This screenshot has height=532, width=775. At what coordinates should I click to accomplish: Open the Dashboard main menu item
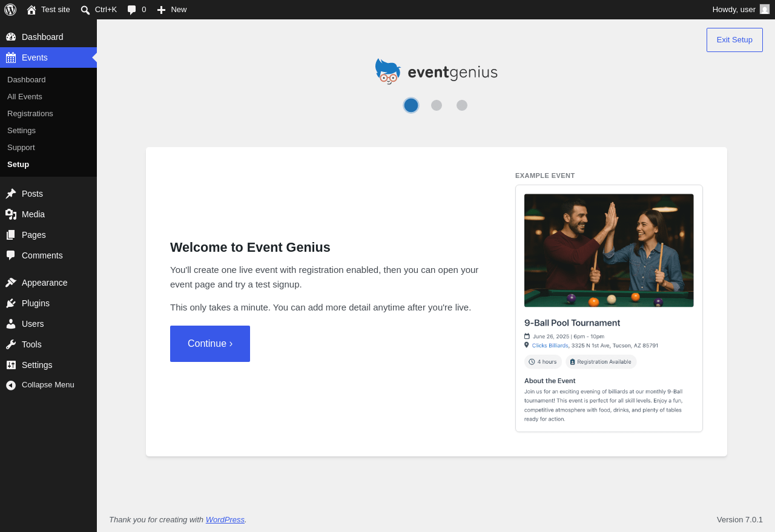48,37
